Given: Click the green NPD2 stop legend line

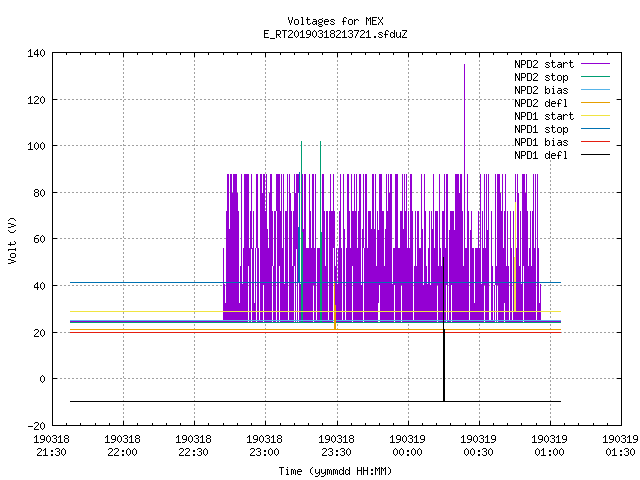Looking at the screenshot, I should 595,76.
